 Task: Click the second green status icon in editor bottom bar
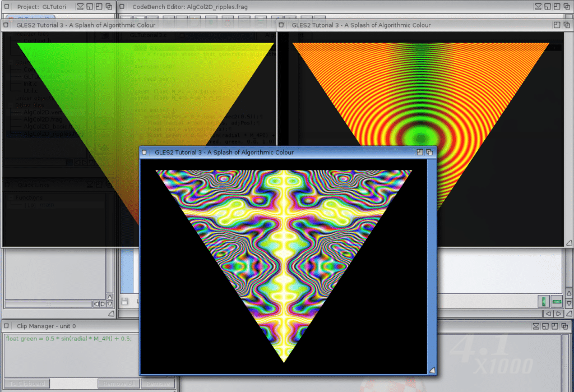tap(557, 302)
